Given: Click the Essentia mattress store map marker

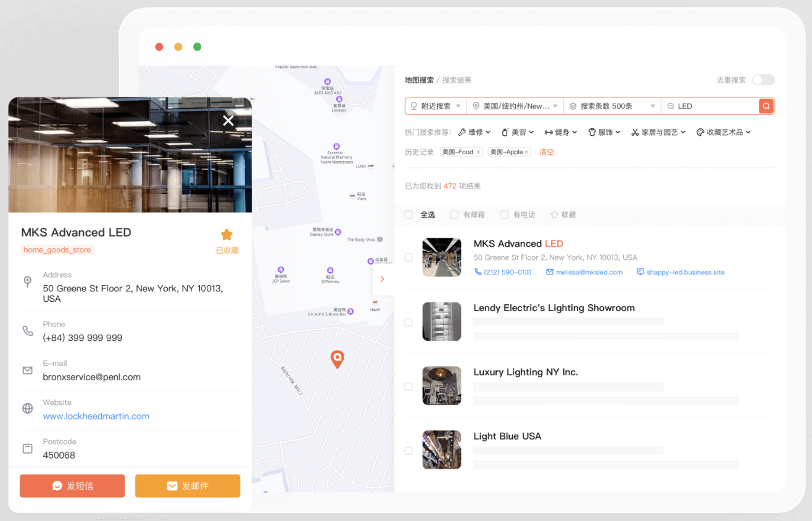Looking at the screenshot, I should [336, 146].
